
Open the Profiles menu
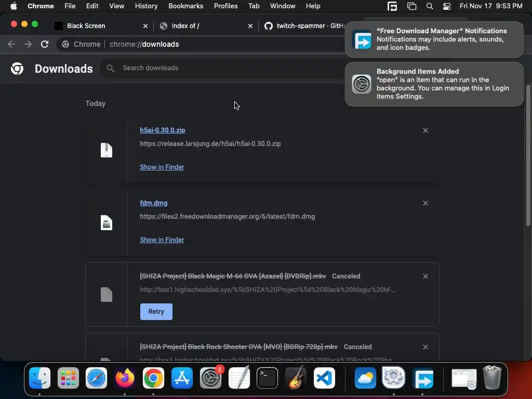[225, 6]
